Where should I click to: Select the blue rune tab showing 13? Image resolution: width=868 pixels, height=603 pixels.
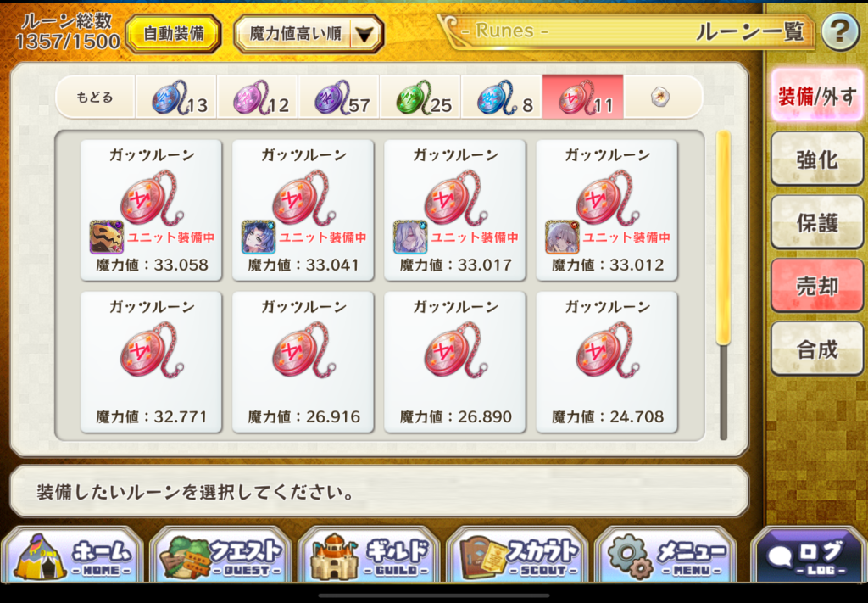[x=176, y=98]
